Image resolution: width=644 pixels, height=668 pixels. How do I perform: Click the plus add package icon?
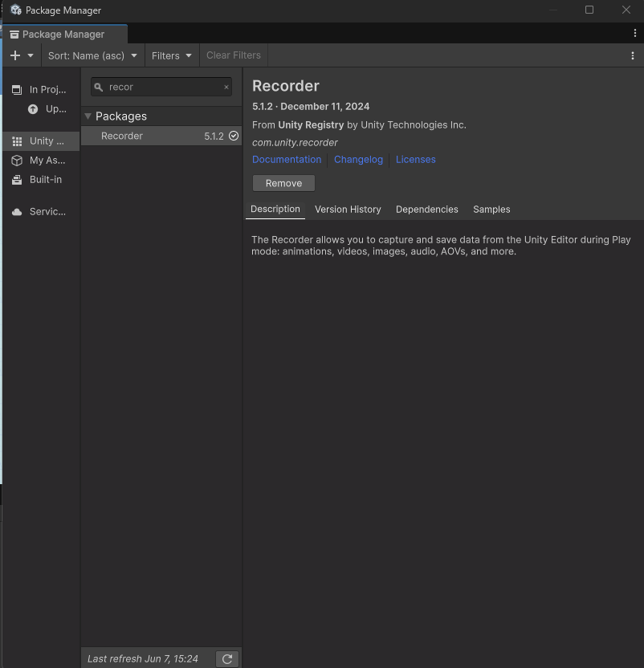(15, 55)
